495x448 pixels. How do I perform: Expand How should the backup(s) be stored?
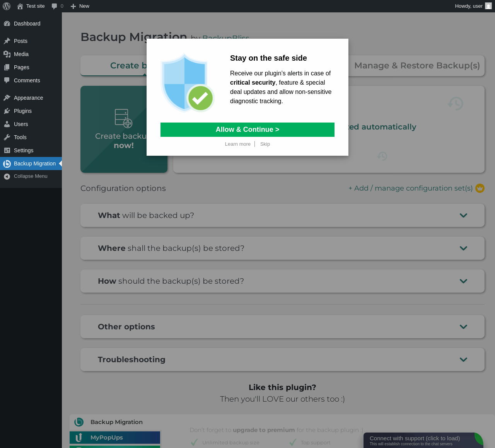point(282,281)
